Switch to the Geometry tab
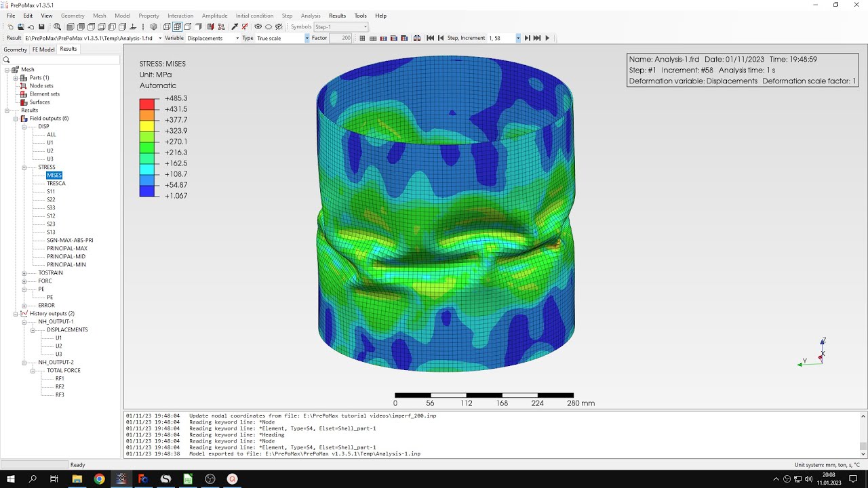 click(x=15, y=49)
